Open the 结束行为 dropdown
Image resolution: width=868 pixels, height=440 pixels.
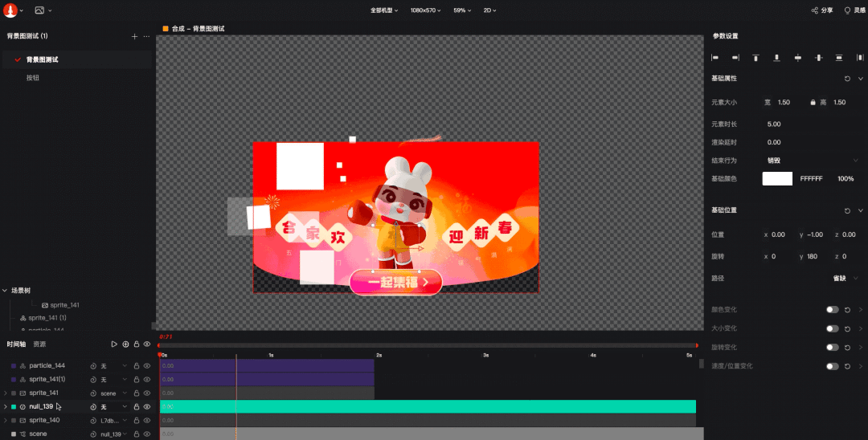812,161
